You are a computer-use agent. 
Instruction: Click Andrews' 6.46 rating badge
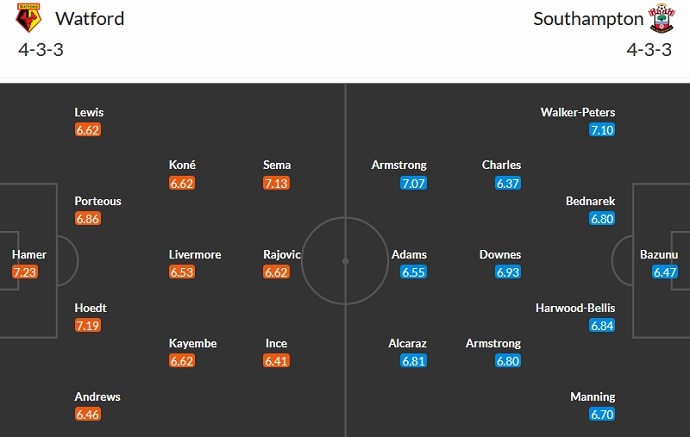click(x=88, y=415)
